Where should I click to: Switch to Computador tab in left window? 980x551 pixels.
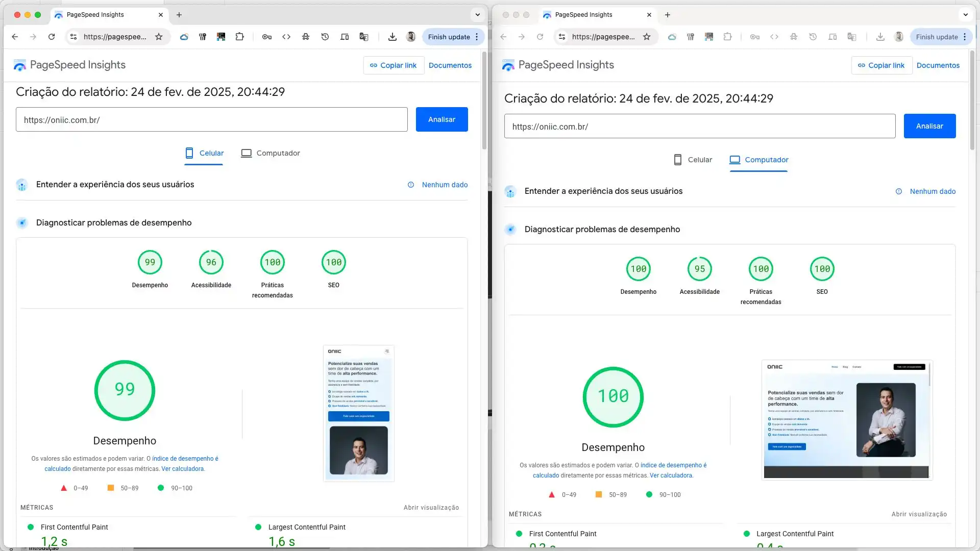271,153
